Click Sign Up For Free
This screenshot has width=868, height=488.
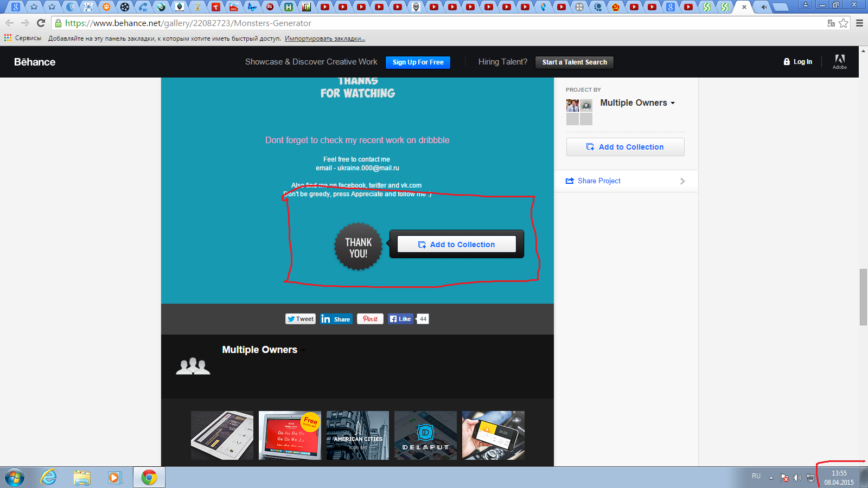(418, 62)
